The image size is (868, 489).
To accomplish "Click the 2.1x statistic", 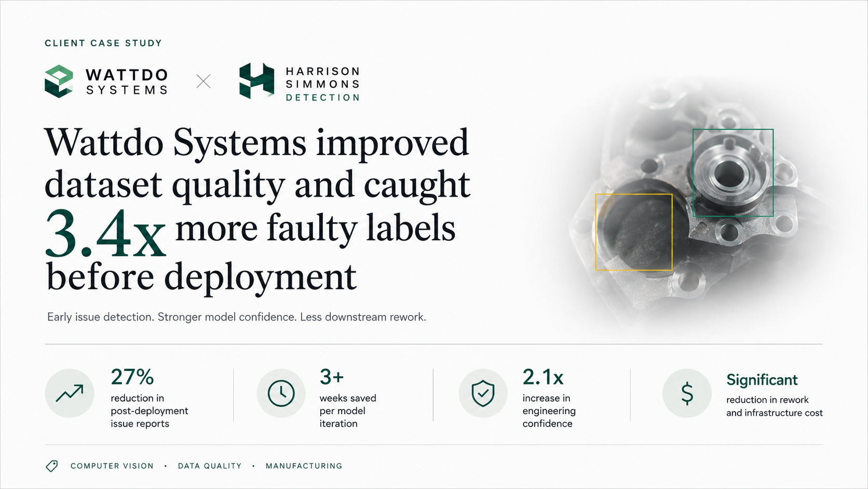I will (x=543, y=377).
